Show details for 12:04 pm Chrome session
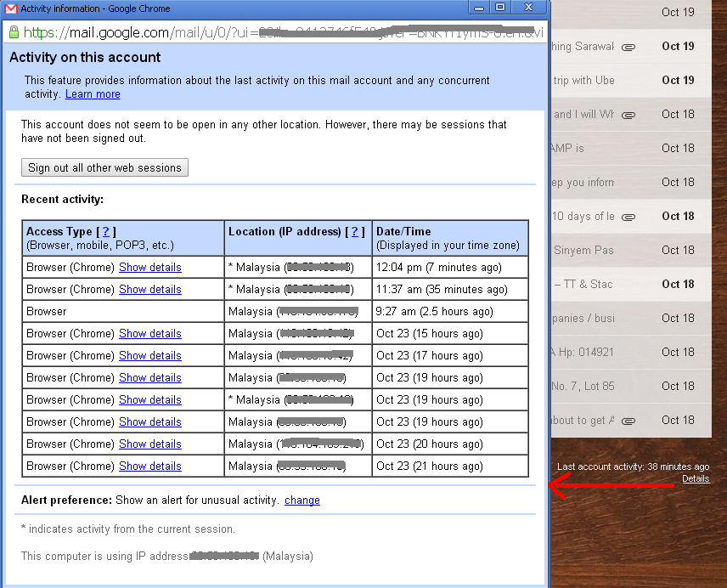 coord(150,267)
